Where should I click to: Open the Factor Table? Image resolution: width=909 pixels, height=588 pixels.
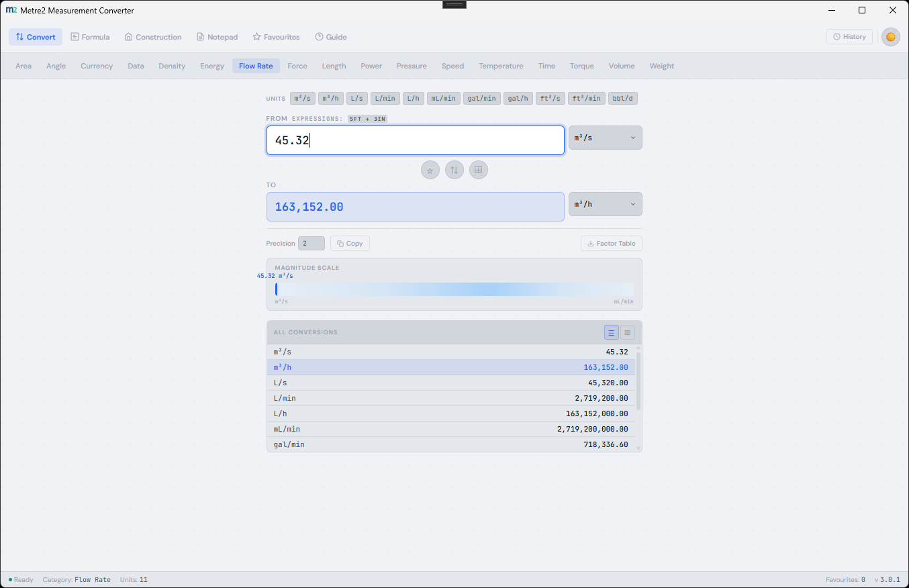click(611, 244)
